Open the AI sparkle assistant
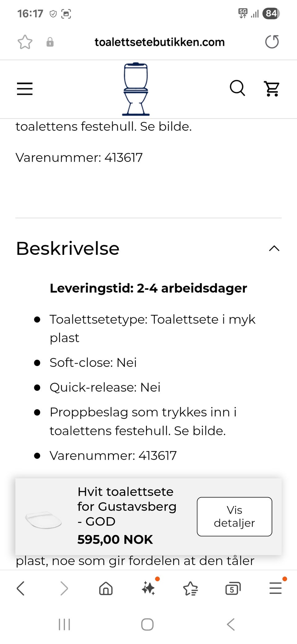 (x=148, y=588)
